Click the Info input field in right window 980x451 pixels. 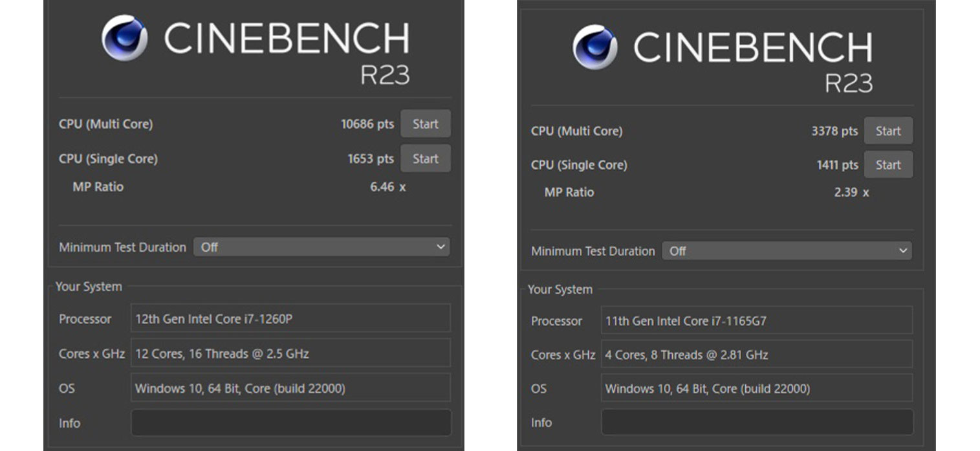click(x=757, y=422)
